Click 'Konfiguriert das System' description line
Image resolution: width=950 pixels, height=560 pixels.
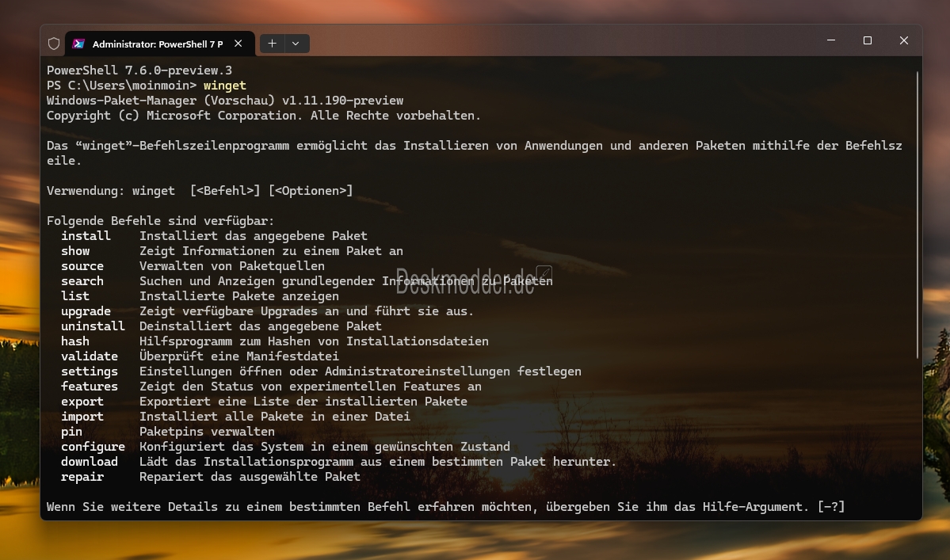pos(325,447)
